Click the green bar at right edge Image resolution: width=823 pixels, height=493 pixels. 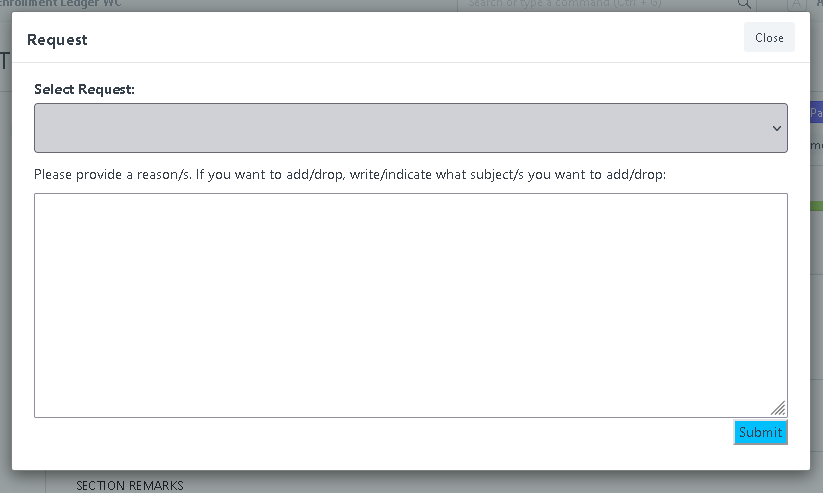coord(816,206)
